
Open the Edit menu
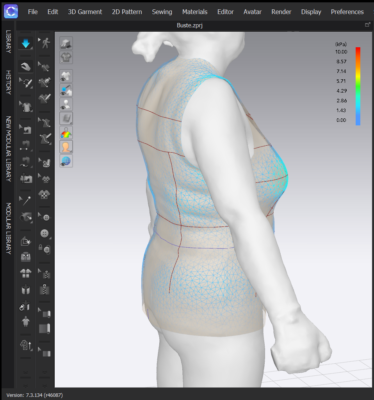[53, 12]
